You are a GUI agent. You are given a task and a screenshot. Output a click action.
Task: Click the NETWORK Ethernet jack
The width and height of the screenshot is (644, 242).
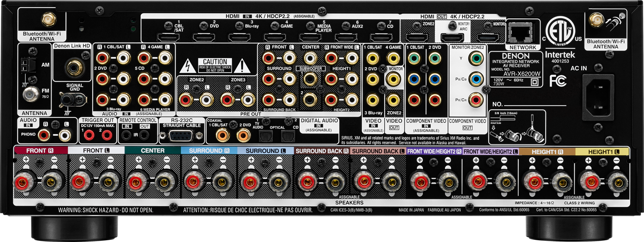click(520, 32)
